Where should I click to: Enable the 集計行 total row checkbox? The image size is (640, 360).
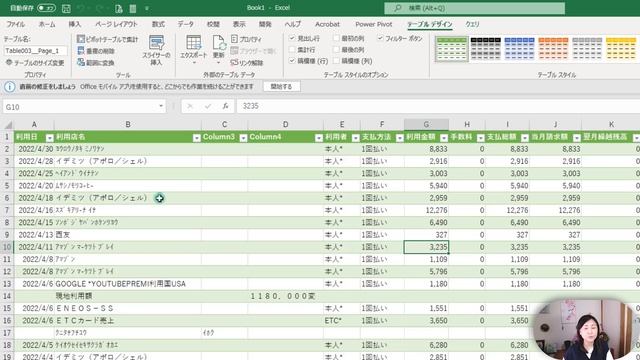[292, 49]
